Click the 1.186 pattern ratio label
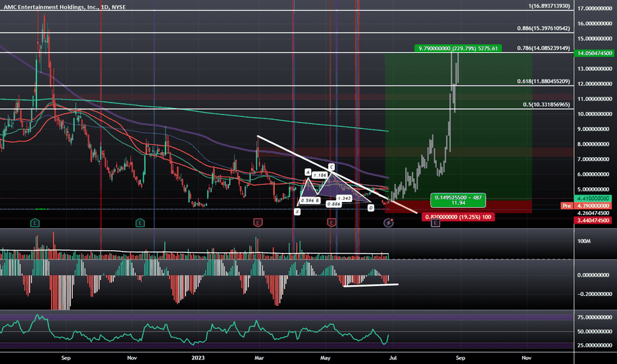Screen dimensions: 617x364 [320, 175]
